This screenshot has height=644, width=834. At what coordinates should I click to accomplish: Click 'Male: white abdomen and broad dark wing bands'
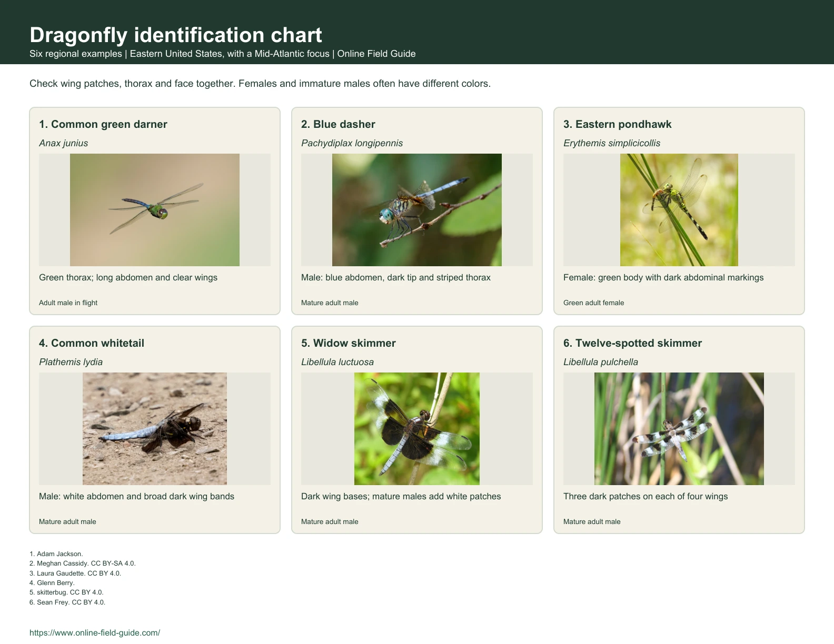pos(136,496)
